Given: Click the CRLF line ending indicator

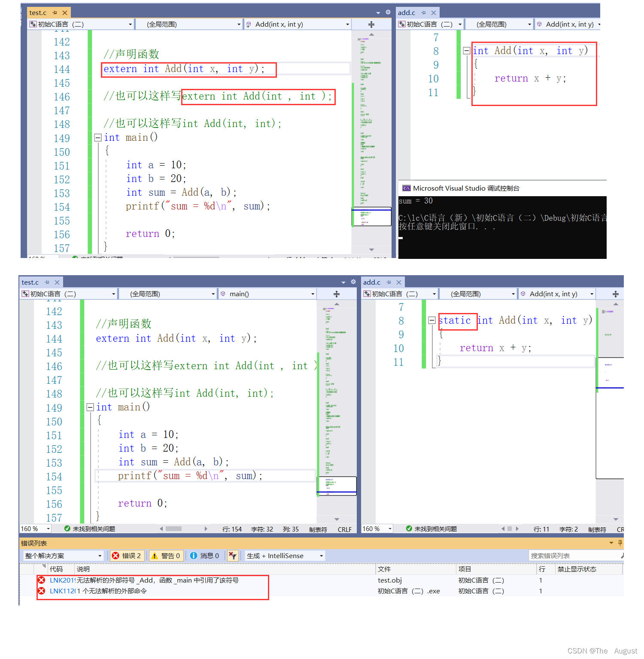Looking at the screenshot, I should click(x=345, y=529).
